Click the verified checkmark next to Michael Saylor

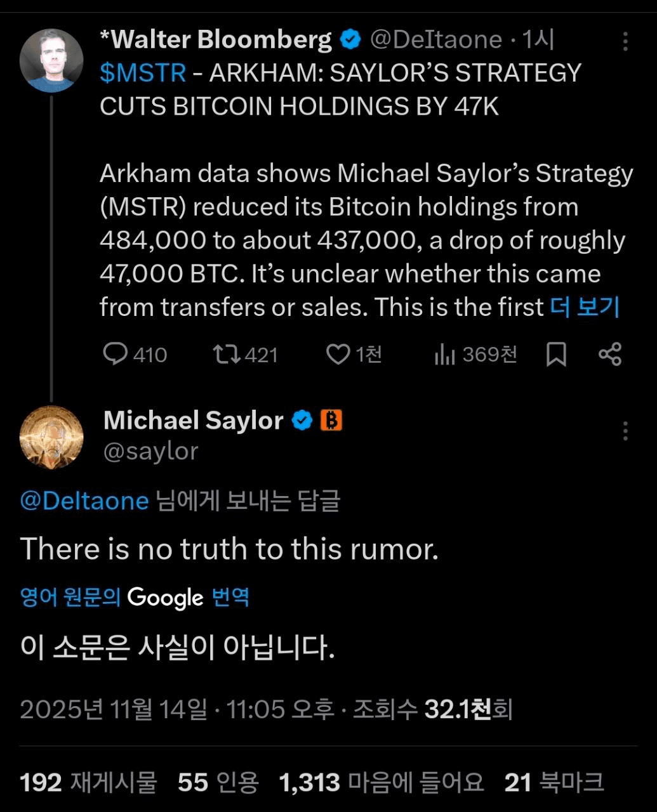pyautogui.click(x=302, y=419)
